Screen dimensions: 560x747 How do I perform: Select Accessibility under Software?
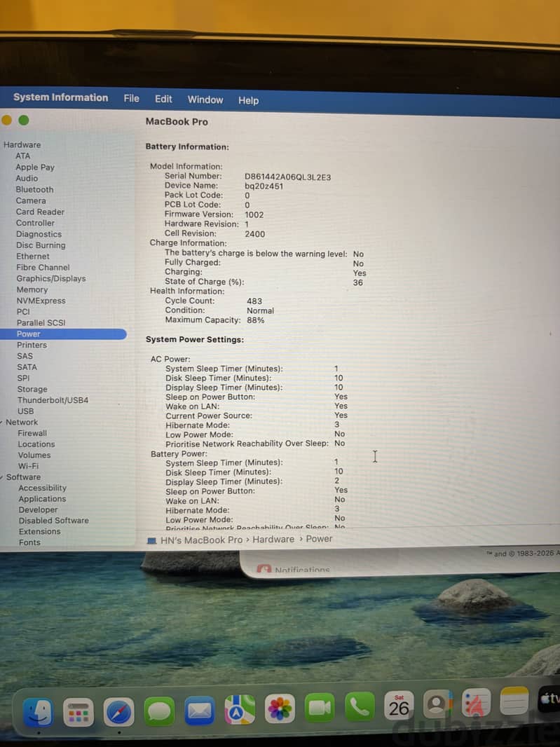point(43,488)
